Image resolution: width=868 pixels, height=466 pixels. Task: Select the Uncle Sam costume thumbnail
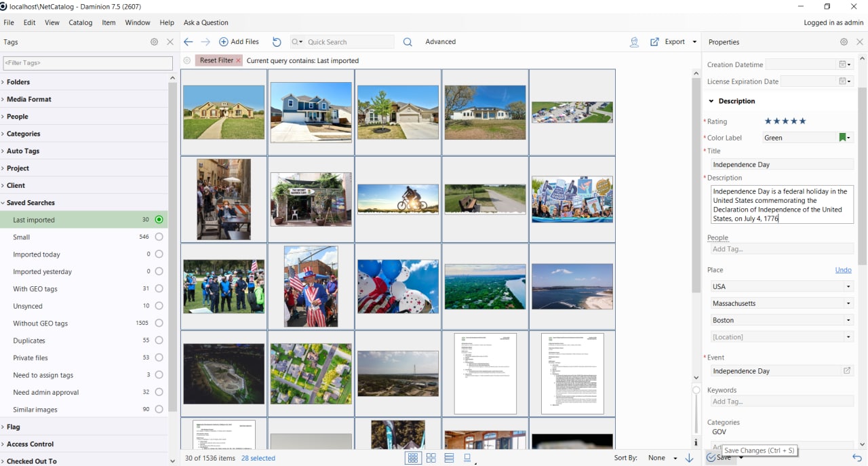coord(311,286)
